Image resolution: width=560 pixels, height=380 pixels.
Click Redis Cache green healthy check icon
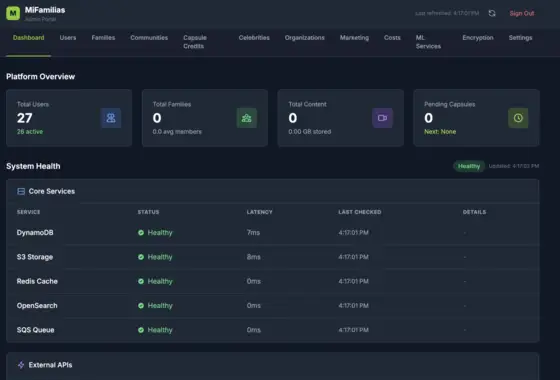tap(141, 281)
